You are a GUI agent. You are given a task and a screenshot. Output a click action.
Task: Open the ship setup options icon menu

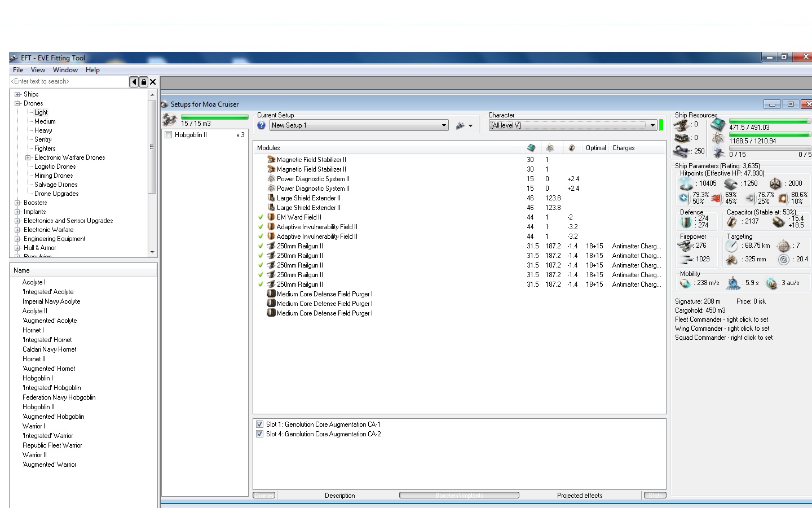click(464, 126)
